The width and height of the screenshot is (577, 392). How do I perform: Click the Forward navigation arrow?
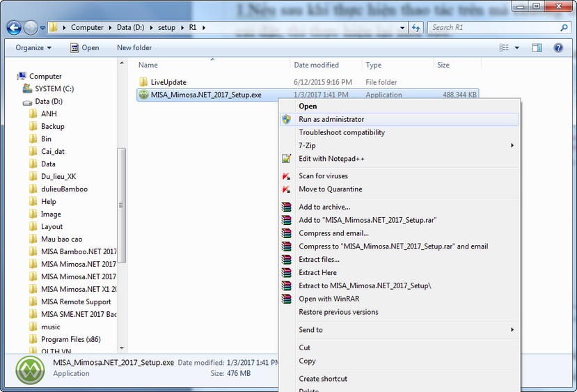31,28
